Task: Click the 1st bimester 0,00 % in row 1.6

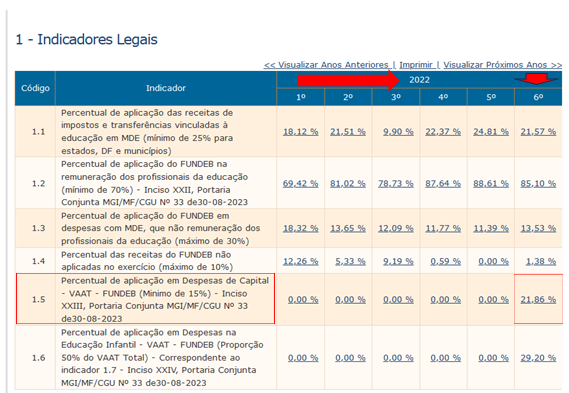Action: [x=303, y=358]
